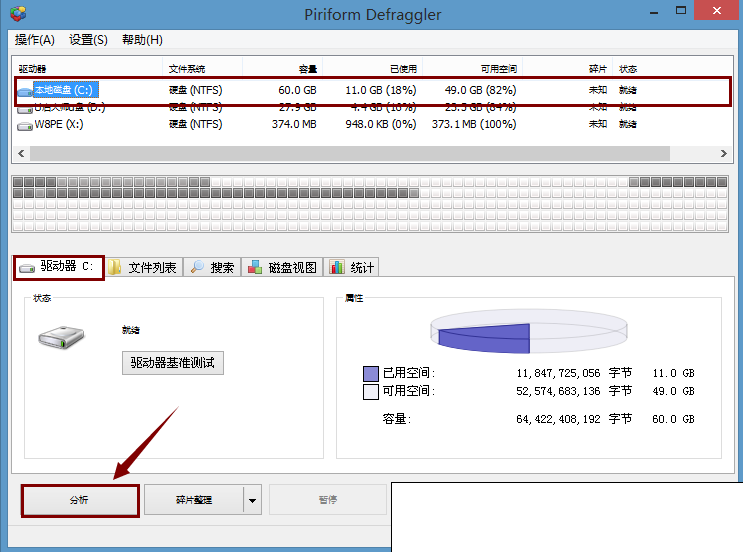Click the folder icon on 文件列表 tab
Viewport: 743px width, 552px height.
pos(114,267)
